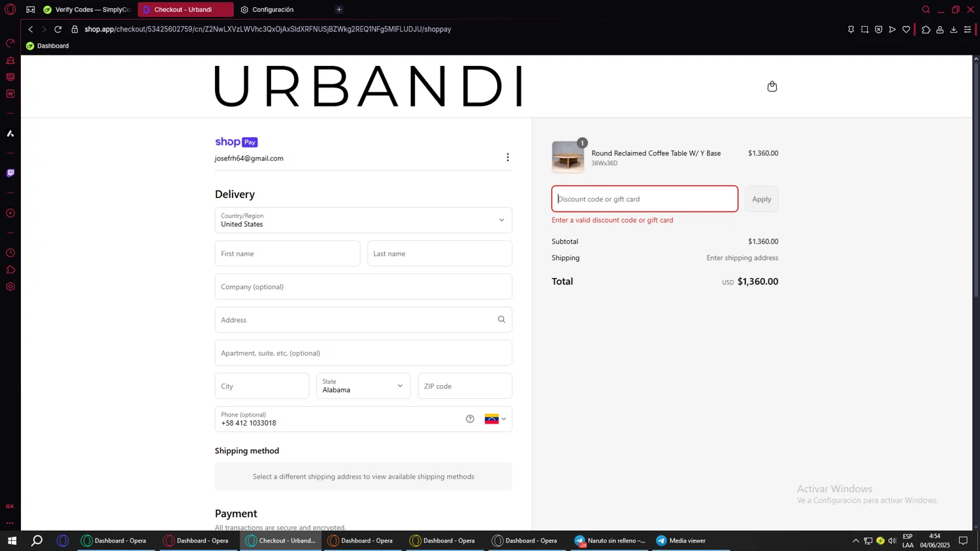Click the coffee table product thumbnail
Viewport: 980px width, 551px height.
568,157
